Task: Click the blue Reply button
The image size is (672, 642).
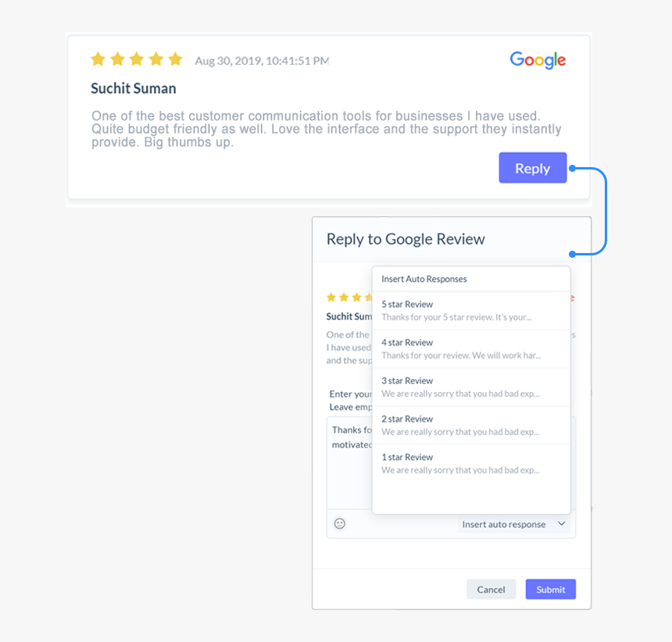Action: [x=533, y=168]
